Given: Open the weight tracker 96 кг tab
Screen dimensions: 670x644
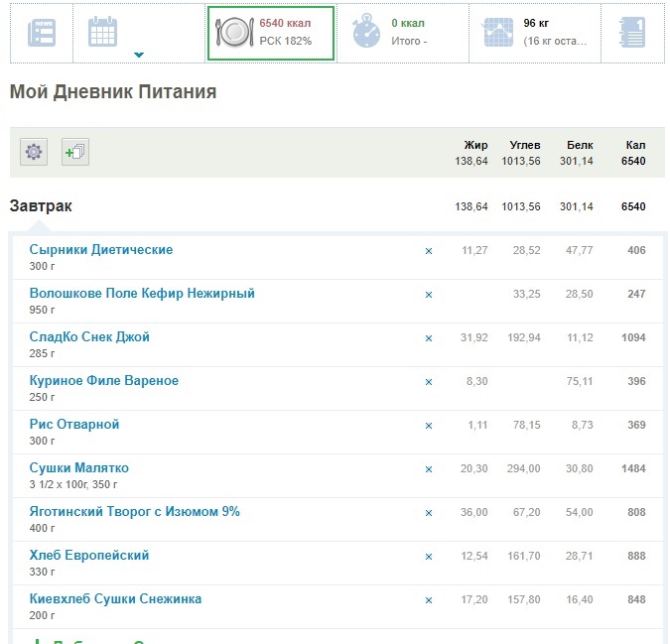Looking at the screenshot, I should coord(532,33).
